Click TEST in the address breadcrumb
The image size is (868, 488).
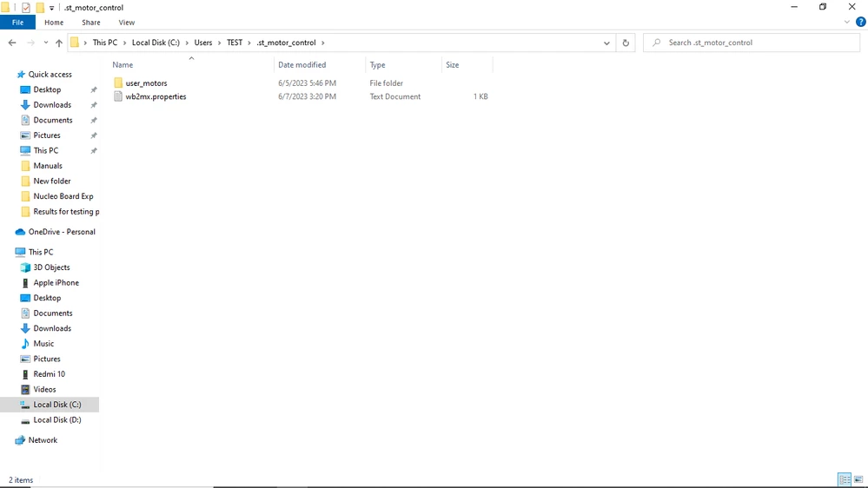235,43
